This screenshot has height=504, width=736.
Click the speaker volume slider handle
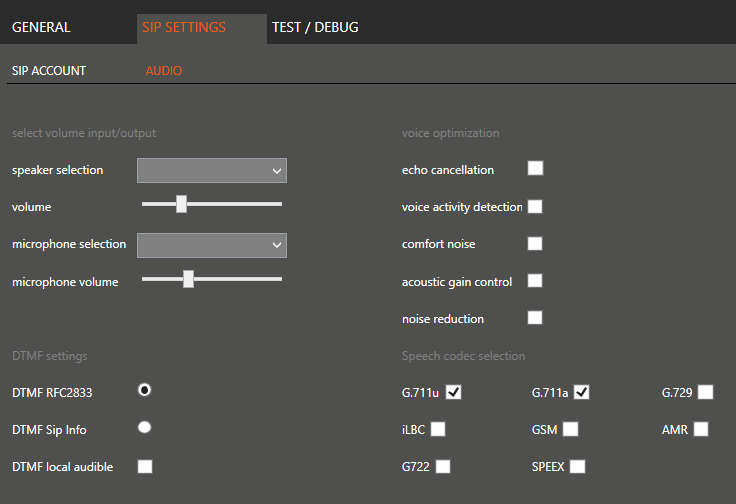[181, 204]
